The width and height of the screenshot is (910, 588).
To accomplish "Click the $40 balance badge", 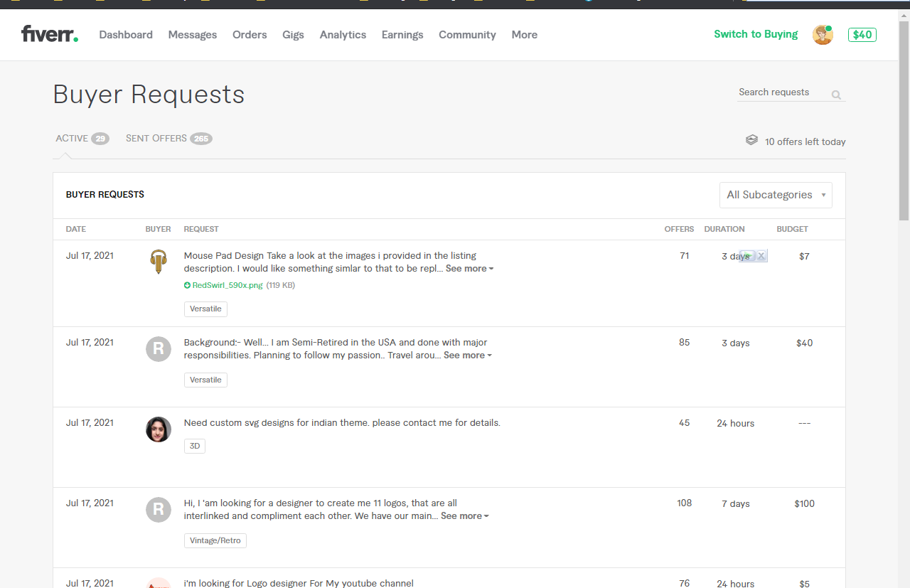I will [x=862, y=35].
